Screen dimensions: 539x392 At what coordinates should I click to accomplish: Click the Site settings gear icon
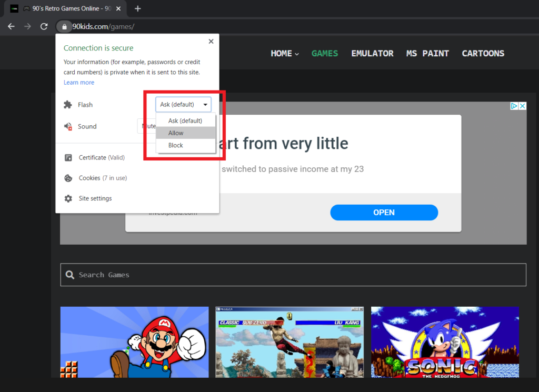click(x=68, y=198)
